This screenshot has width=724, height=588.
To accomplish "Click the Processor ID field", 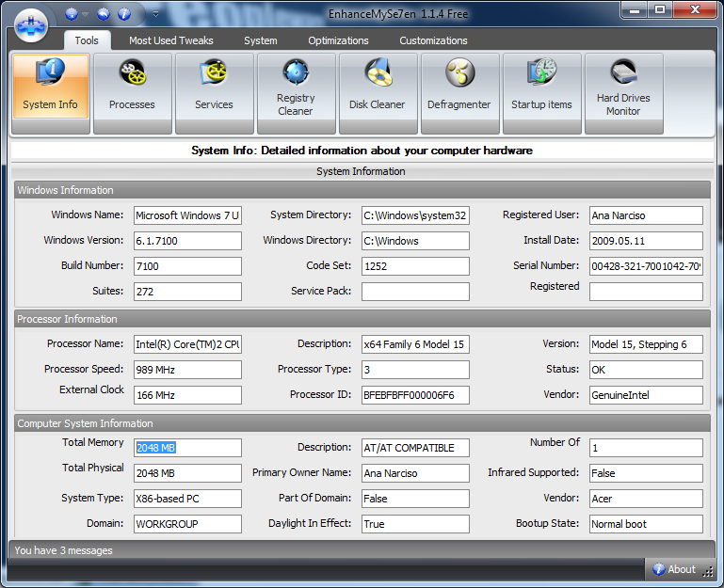I will (x=415, y=395).
